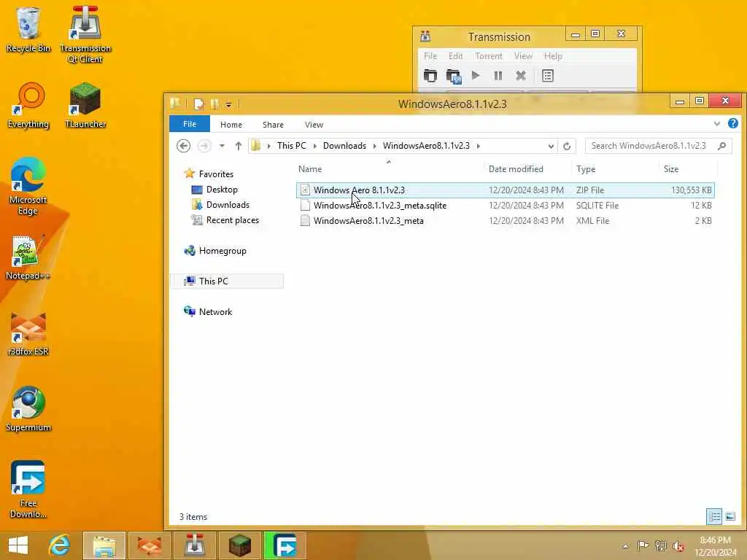The height and width of the screenshot is (560, 747).
Task: Open Help menu in Transmission window
Action: click(553, 55)
